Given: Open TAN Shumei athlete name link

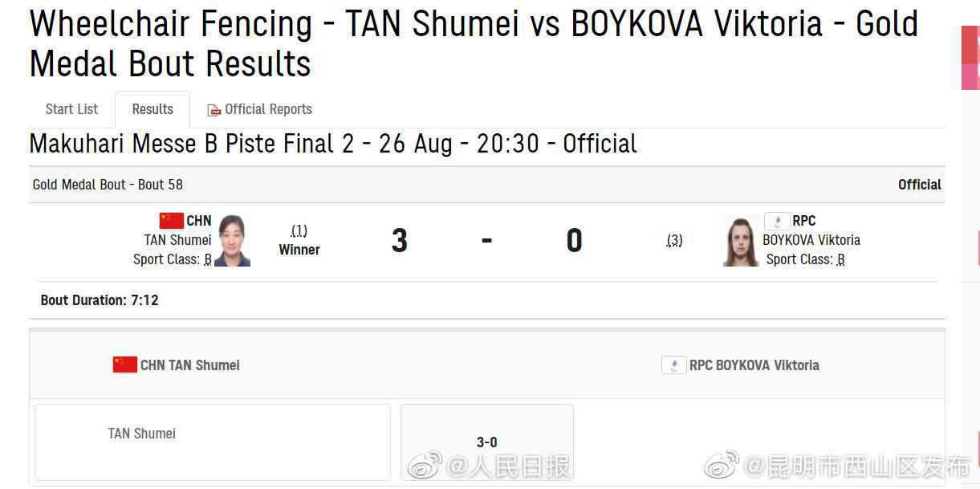Looking at the screenshot, I should click(x=177, y=240).
